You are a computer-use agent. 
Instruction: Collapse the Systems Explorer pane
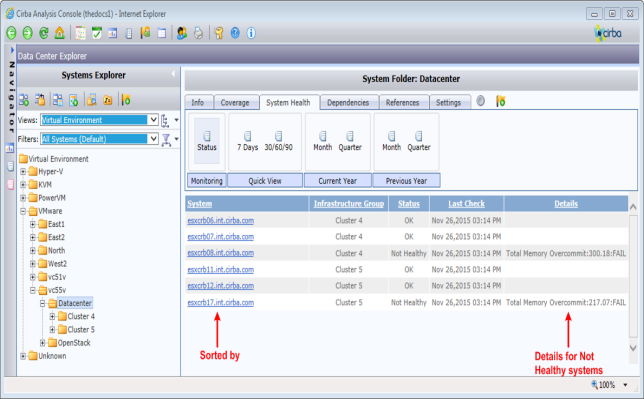pyautogui.click(x=173, y=74)
